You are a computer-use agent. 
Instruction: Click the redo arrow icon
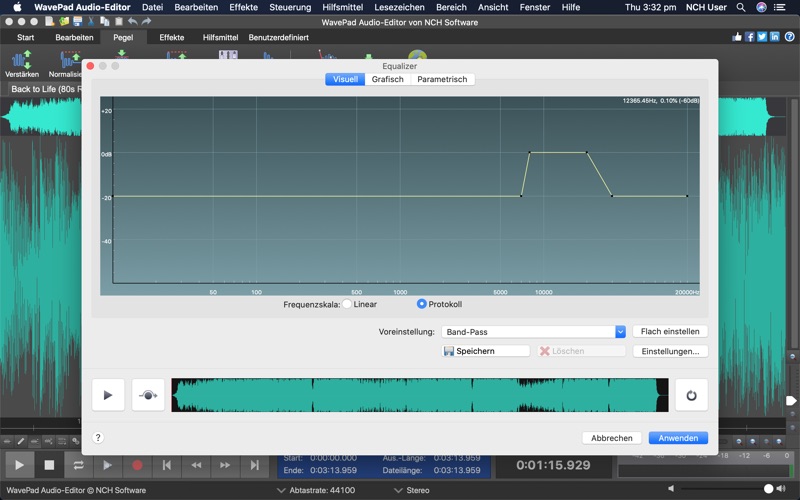coord(146,21)
